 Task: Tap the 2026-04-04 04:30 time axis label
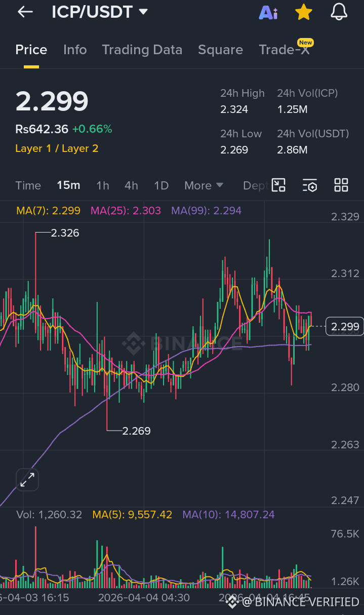(x=144, y=598)
